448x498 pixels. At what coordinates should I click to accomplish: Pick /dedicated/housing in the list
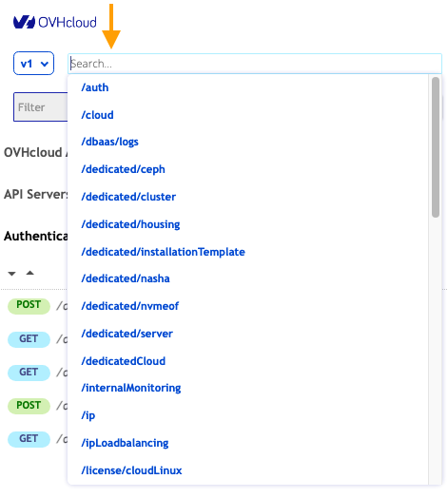(130, 224)
